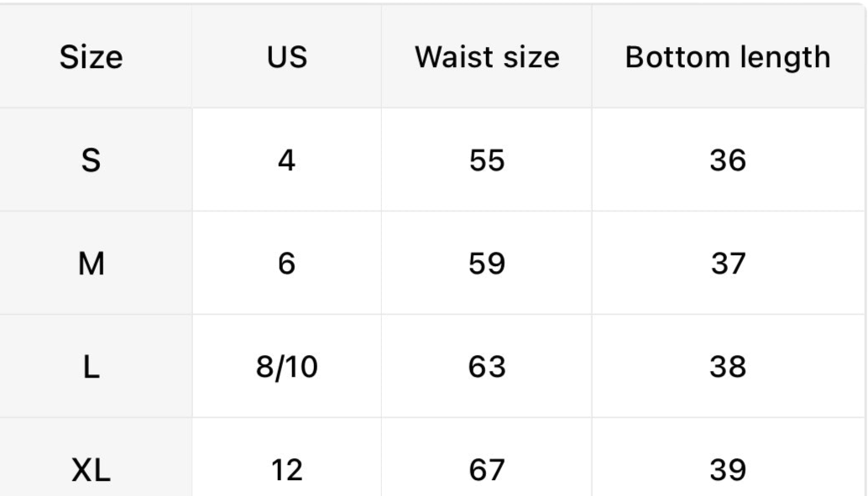Select the L size cell

[91, 368]
